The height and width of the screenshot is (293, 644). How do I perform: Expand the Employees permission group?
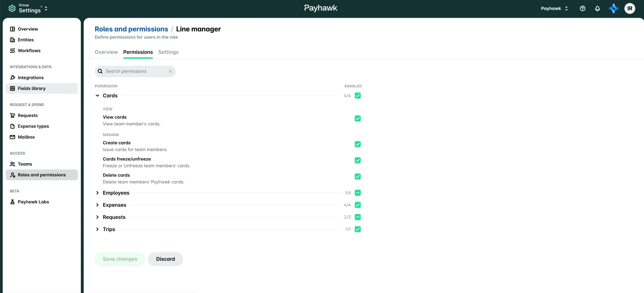(x=97, y=193)
